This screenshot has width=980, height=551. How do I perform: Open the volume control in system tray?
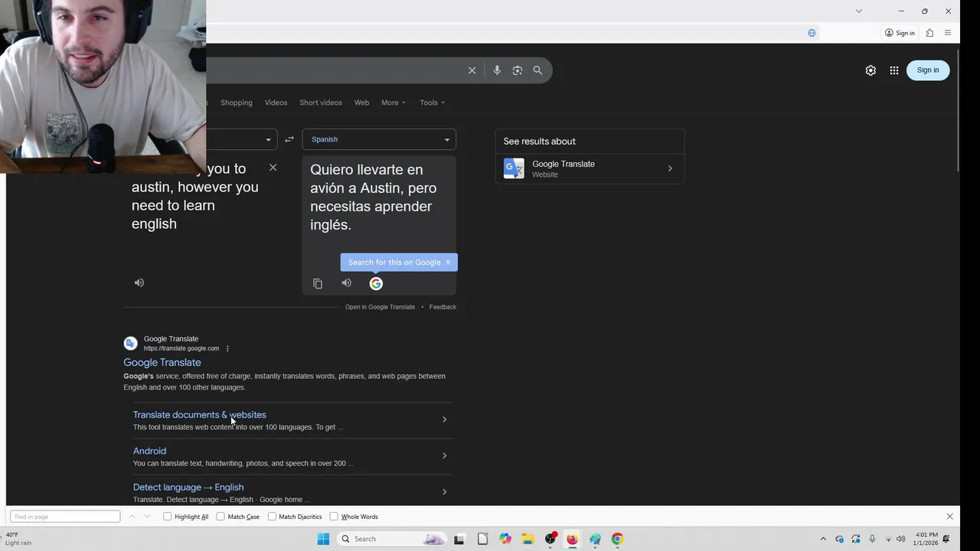coord(900,539)
